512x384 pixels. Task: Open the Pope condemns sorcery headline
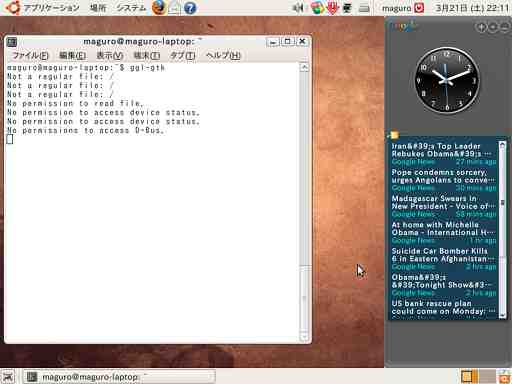pyautogui.click(x=443, y=176)
